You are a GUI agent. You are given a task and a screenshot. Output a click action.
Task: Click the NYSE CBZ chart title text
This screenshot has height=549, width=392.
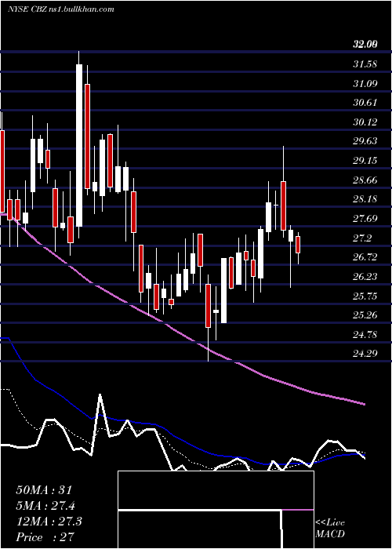coord(61,9)
